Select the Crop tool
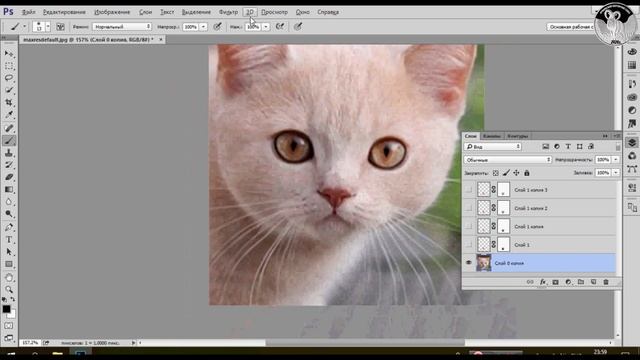 coord(9,102)
